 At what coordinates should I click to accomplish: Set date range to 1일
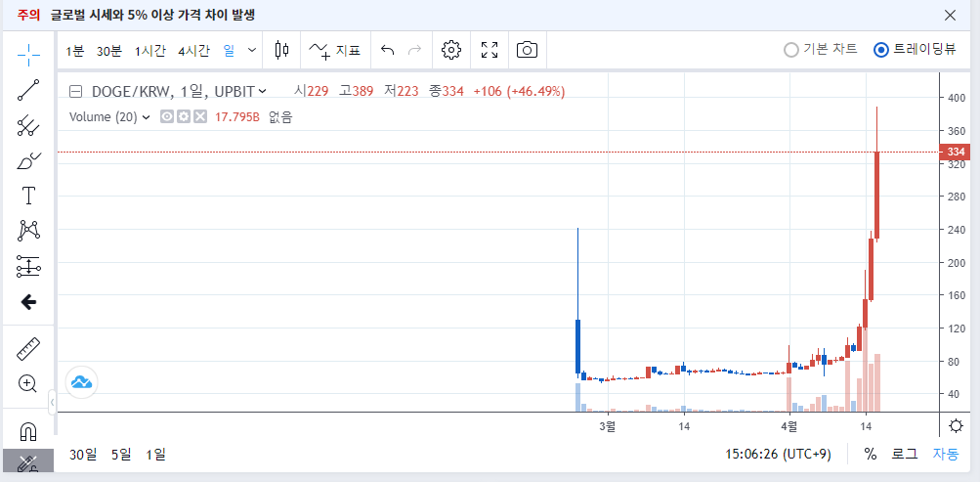point(155,455)
